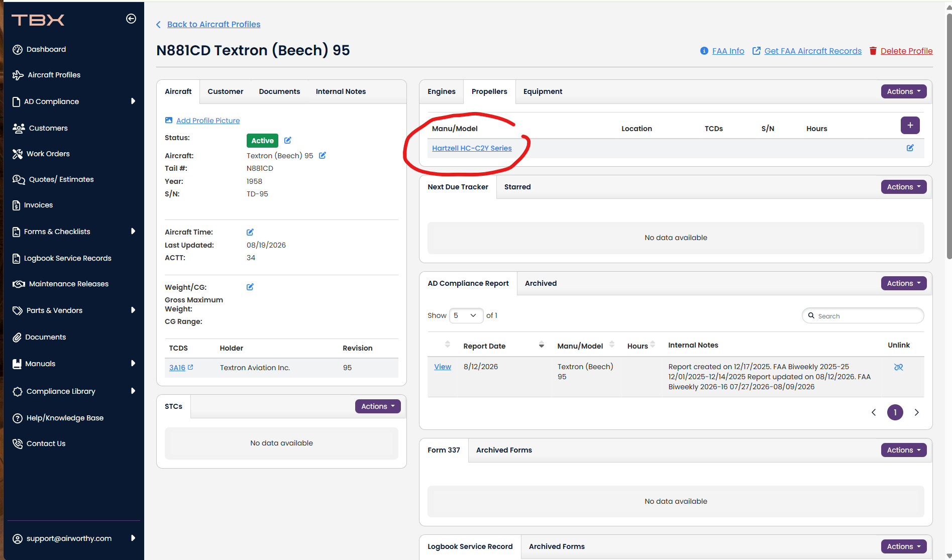View the 8/12/2026 AD compliance report
Image resolution: width=952 pixels, height=560 pixels.
[x=443, y=367]
